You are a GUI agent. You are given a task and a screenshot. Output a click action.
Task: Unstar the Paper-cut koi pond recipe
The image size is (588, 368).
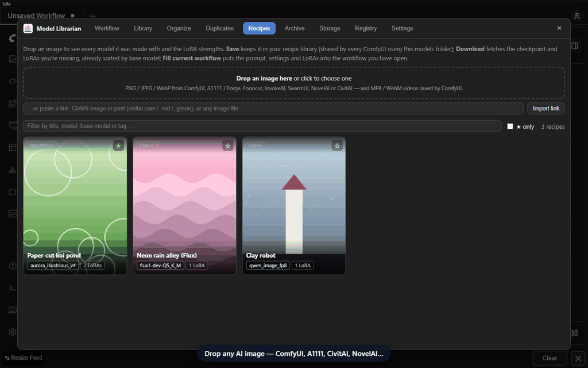118,145
